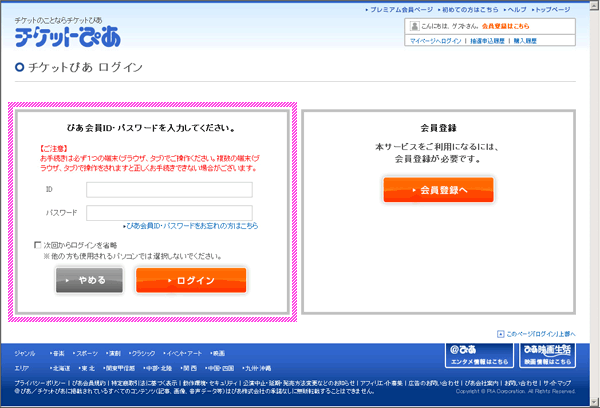Viewport: 600px width, 408px height.
Task: Select スポーツ genre in footer
Action: [x=85, y=353]
